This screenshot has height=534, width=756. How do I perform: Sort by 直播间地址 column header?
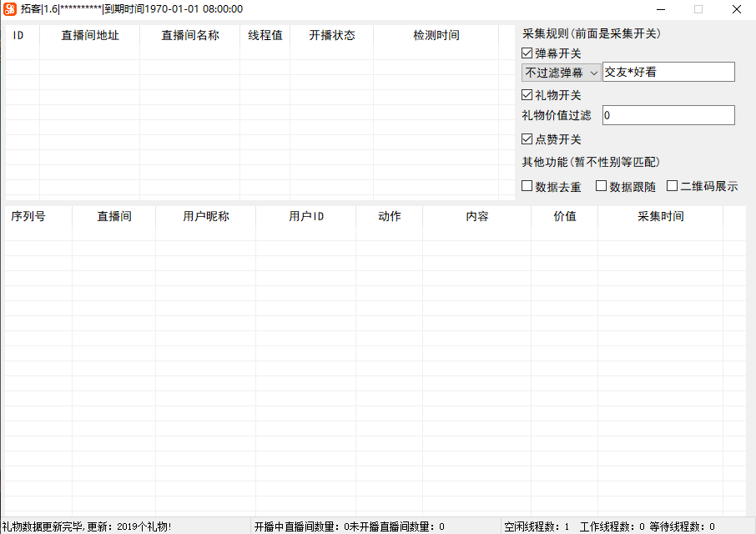[x=89, y=36]
